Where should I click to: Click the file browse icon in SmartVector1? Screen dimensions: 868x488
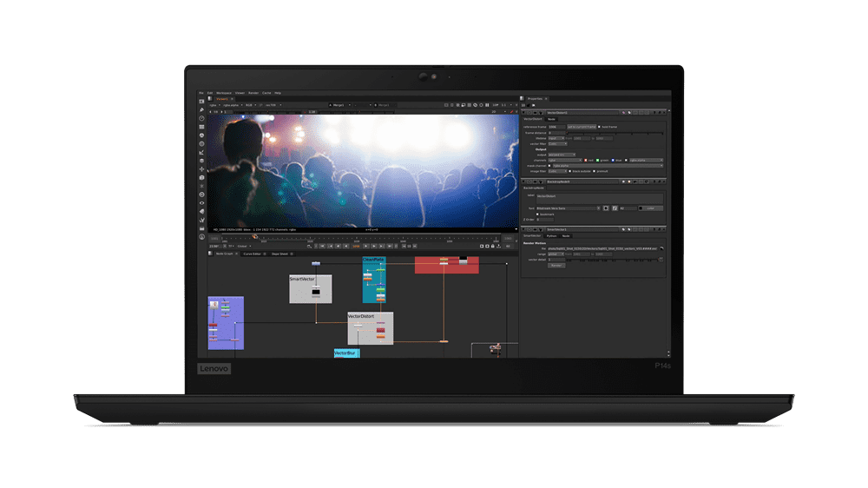click(x=661, y=249)
